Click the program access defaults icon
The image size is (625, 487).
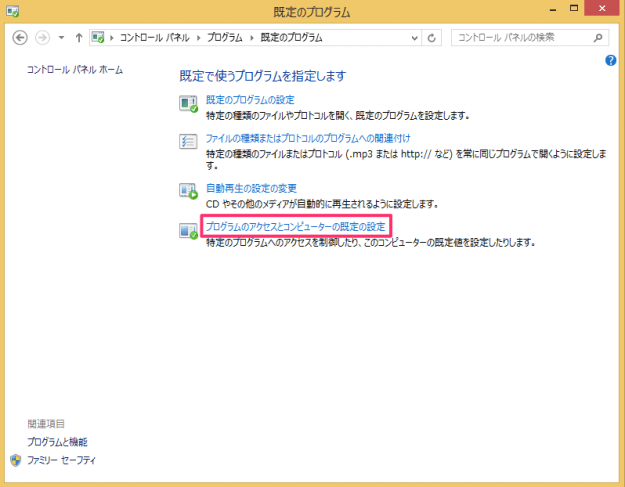pyautogui.click(x=188, y=231)
